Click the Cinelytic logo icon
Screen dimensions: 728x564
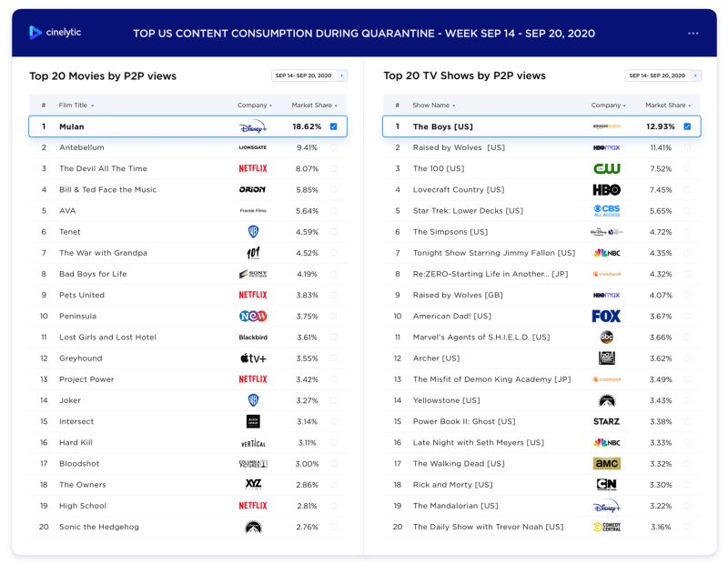[35, 33]
